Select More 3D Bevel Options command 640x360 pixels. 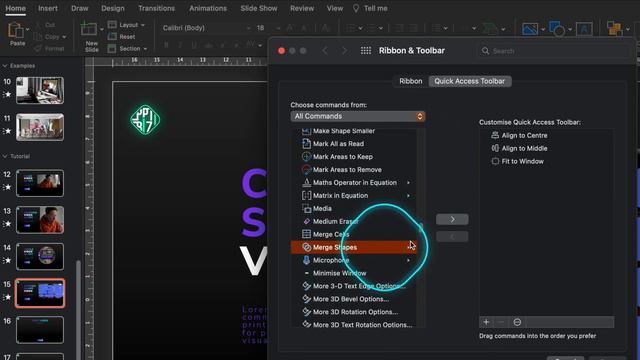[354, 299]
